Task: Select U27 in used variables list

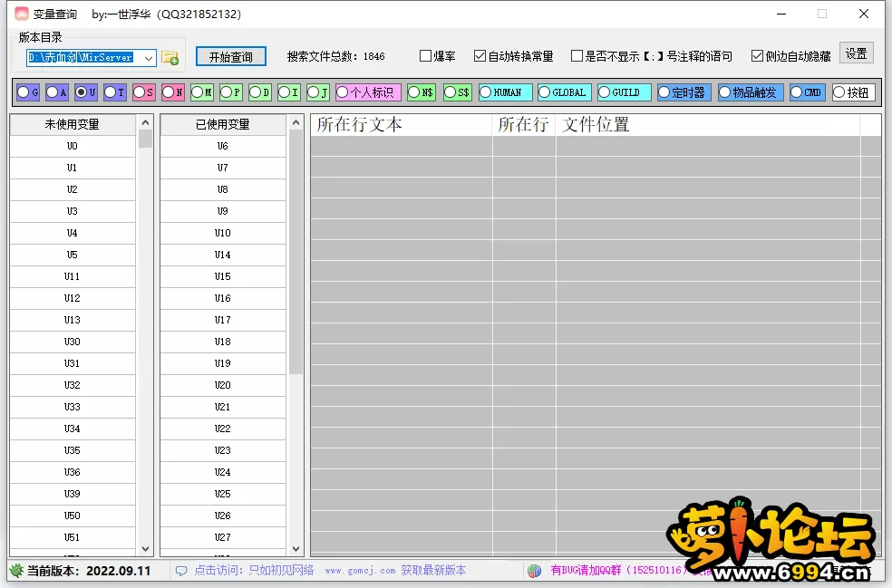Action: [222, 537]
